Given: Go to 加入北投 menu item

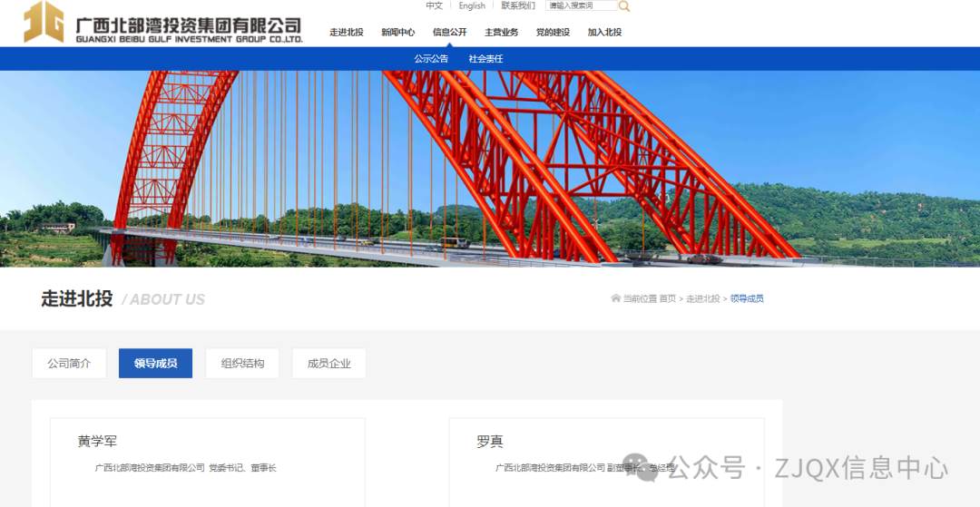Looking at the screenshot, I should [604, 33].
